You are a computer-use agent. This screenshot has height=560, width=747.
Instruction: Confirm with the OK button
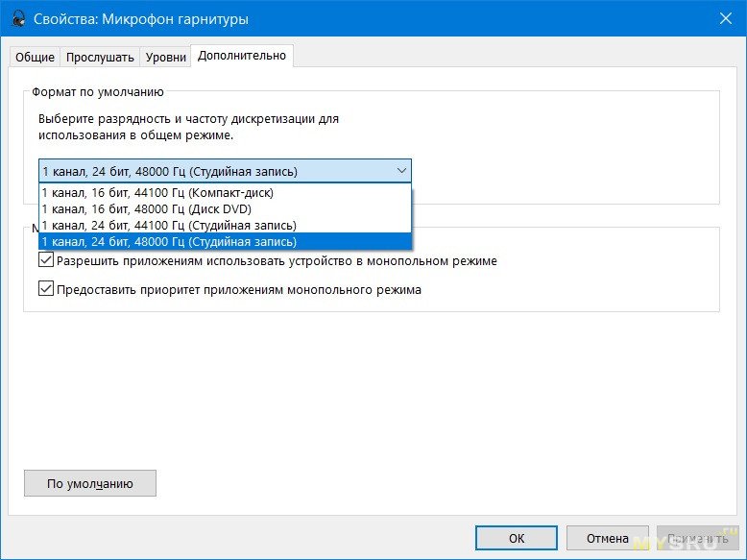(517, 538)
